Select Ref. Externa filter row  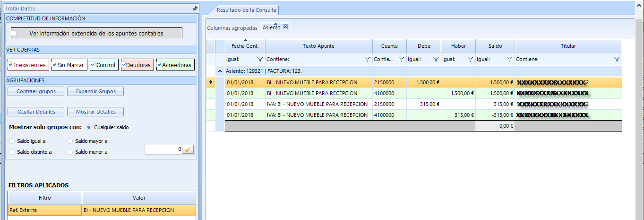102,210
